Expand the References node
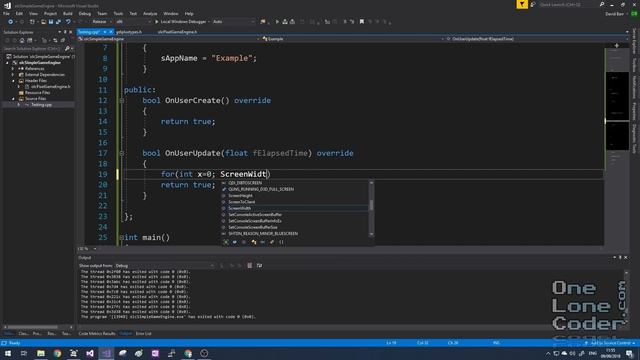The width and height of the screenshot is (640, 360). [13, 69]
